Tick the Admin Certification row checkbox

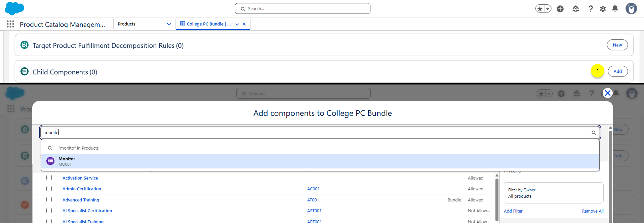49,189
